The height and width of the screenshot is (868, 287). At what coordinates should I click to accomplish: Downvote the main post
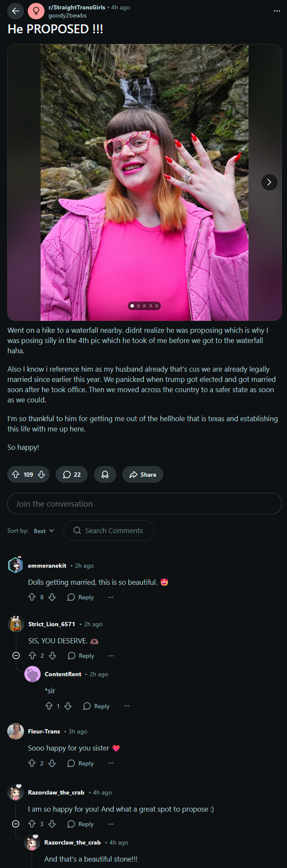[x=41, y=475]
